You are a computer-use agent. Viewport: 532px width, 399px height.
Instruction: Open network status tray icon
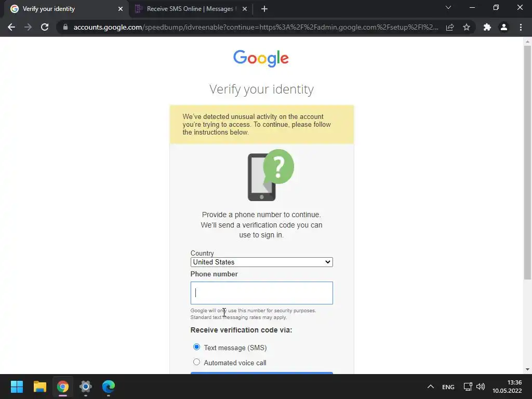tap(468, 387)
